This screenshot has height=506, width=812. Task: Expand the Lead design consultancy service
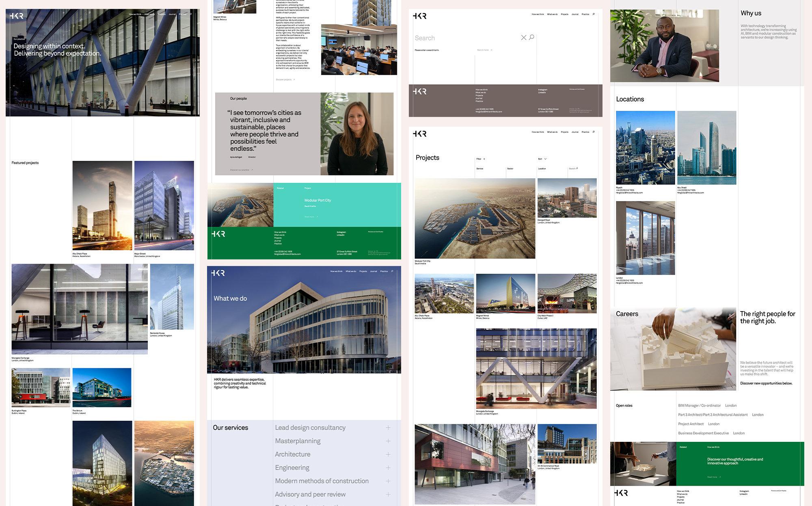388,428
